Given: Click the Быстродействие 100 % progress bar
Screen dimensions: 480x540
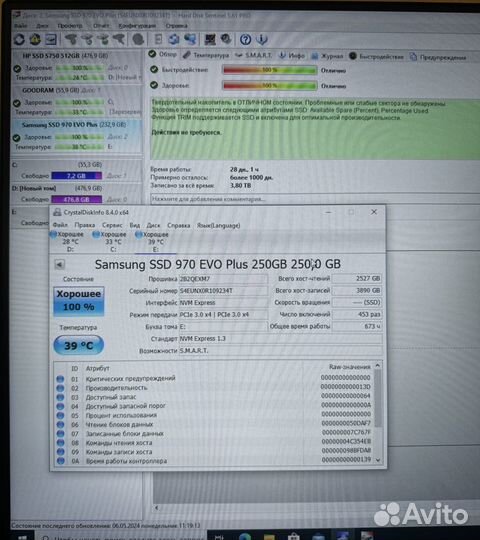Looking at the screenshot, I should 270,70.
